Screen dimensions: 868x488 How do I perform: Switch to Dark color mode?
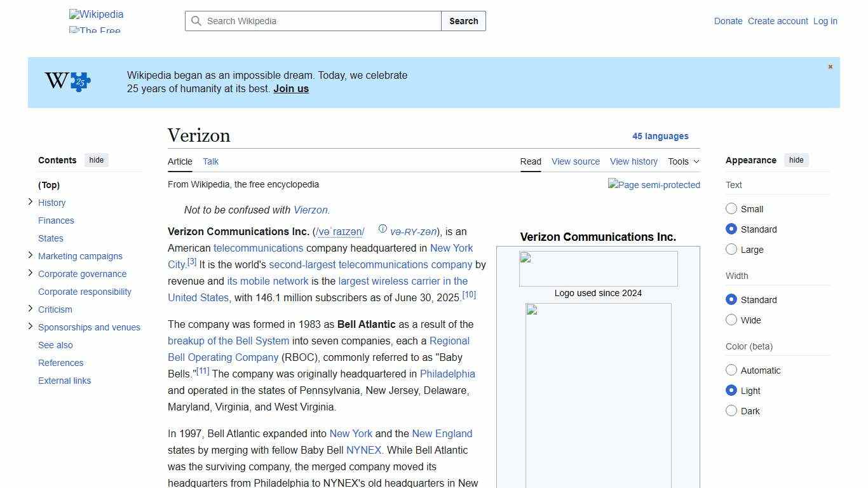[x=731, y=410]
